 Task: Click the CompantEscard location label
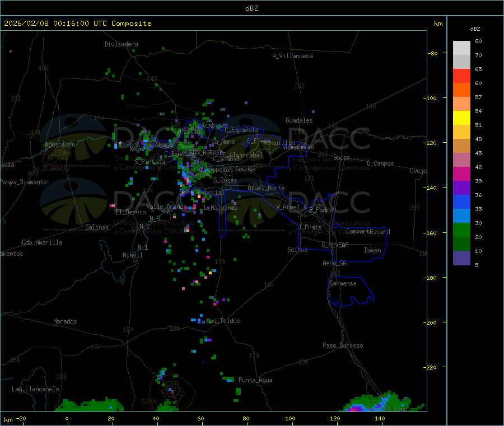(368, 232)
